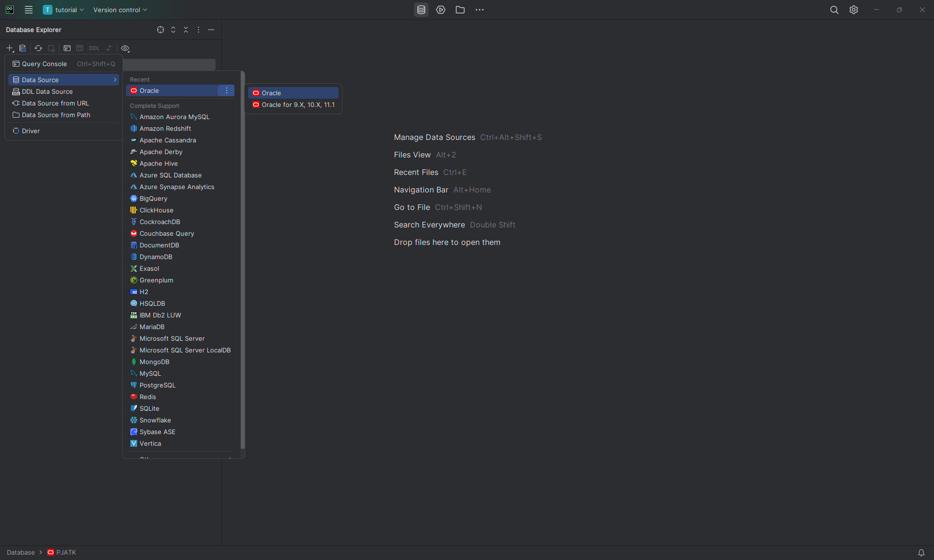This screenshot has width=934, height=560.
Task: Select IBM Db2 LUW
Action: [180, 315]
